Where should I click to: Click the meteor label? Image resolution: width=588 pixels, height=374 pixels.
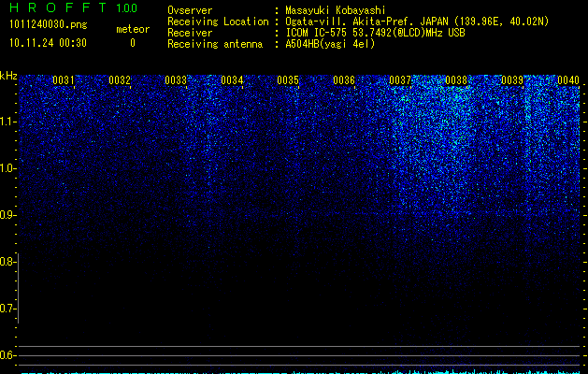tap(133, 29)
